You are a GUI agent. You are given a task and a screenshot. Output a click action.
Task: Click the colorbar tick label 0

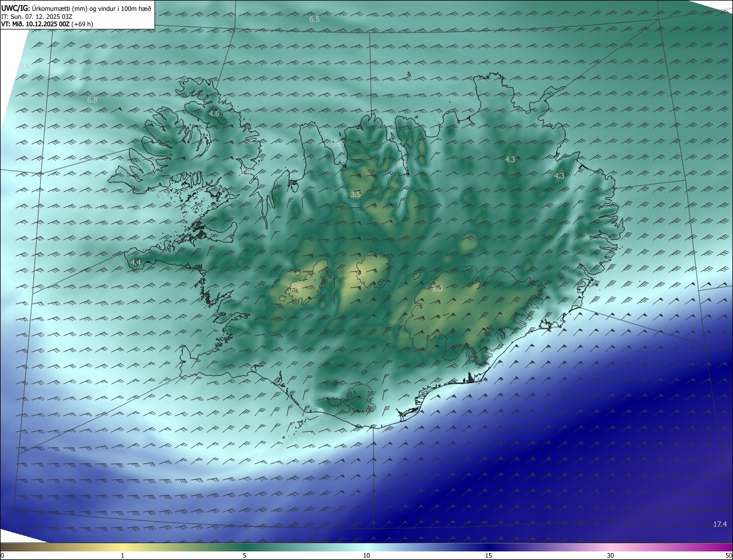2,555
